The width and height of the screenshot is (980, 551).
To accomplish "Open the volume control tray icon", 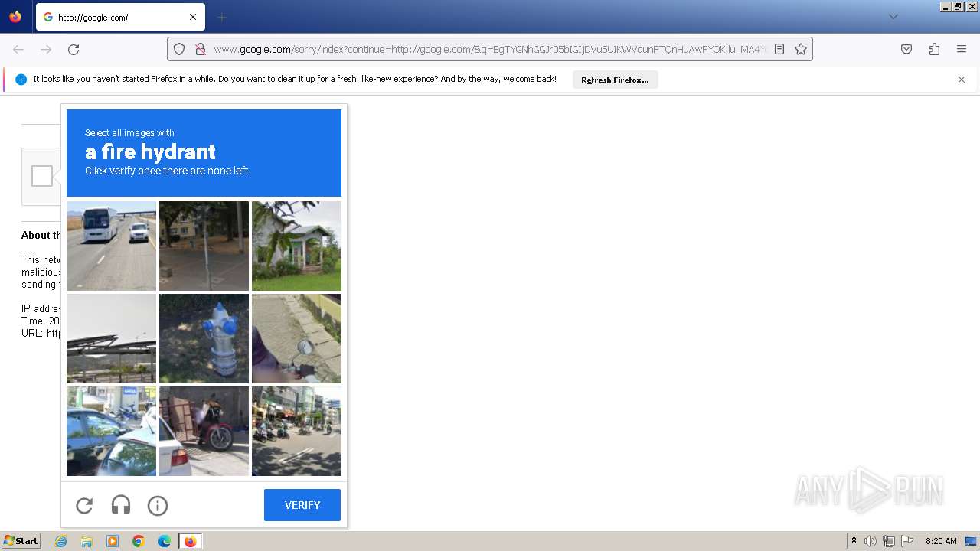I will click(x=871, y=541).
